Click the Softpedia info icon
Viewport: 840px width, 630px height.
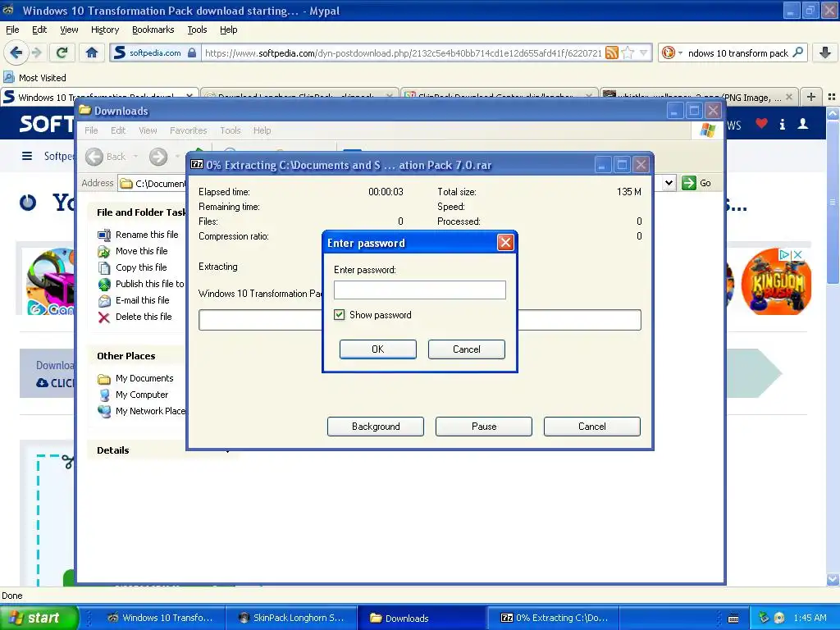[782, 125]
